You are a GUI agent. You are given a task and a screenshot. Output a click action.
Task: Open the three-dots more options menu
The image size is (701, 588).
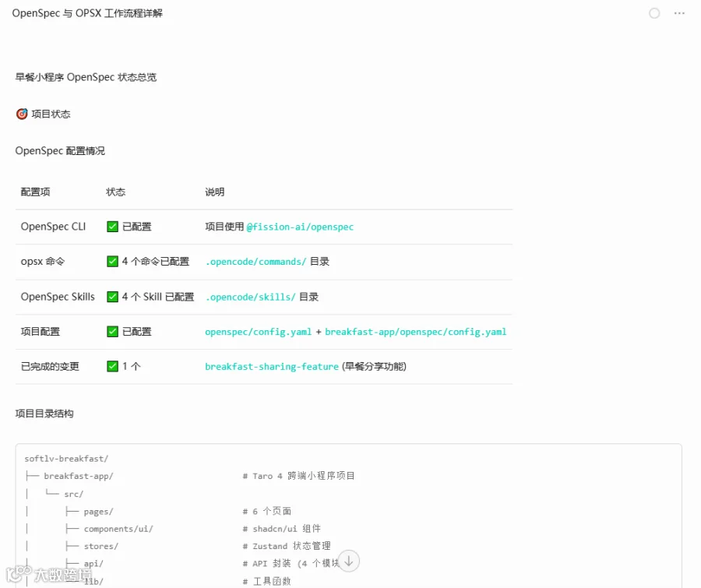coord(679,13)
